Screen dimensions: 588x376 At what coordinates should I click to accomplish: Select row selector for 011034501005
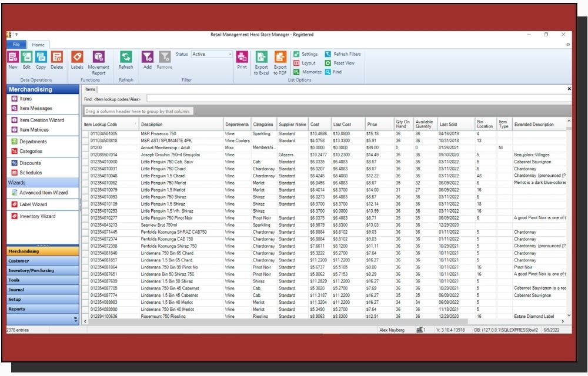click(86, 134)
